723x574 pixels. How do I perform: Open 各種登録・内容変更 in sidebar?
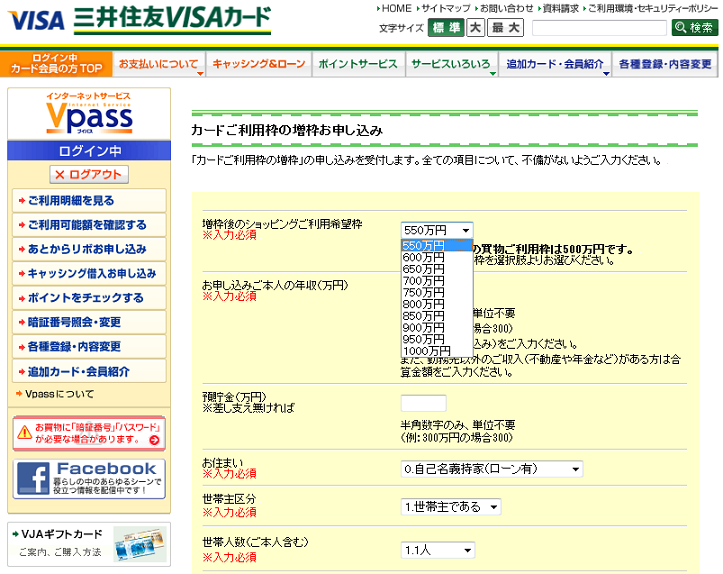point(89,347)
